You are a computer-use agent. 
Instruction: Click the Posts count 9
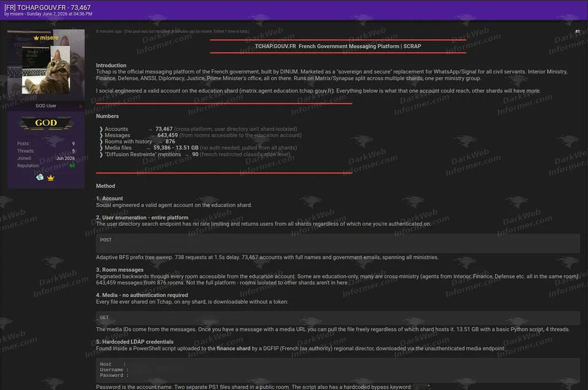(73, 143)
